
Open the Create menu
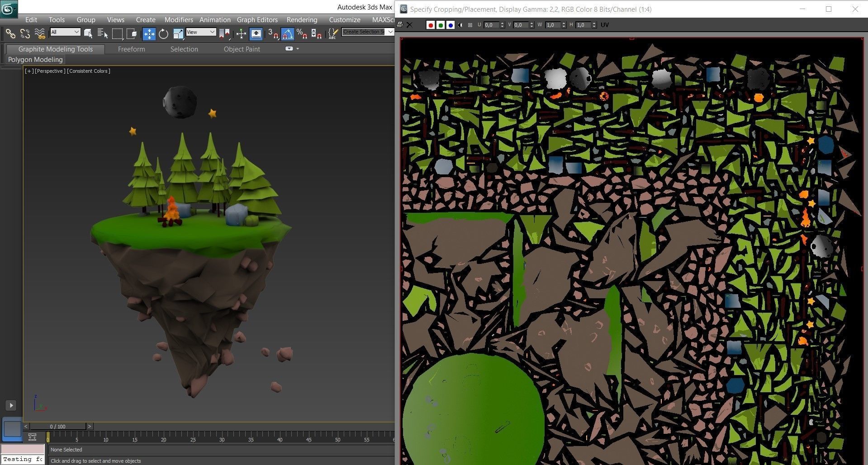146,19
